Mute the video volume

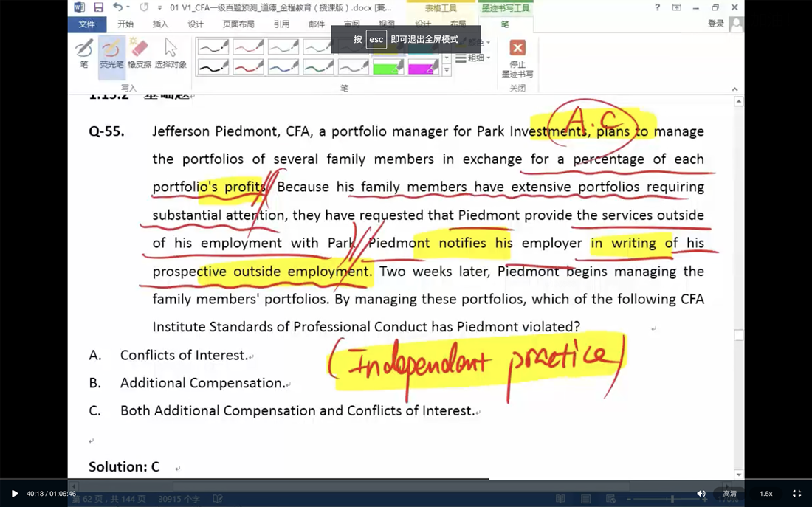701,494
